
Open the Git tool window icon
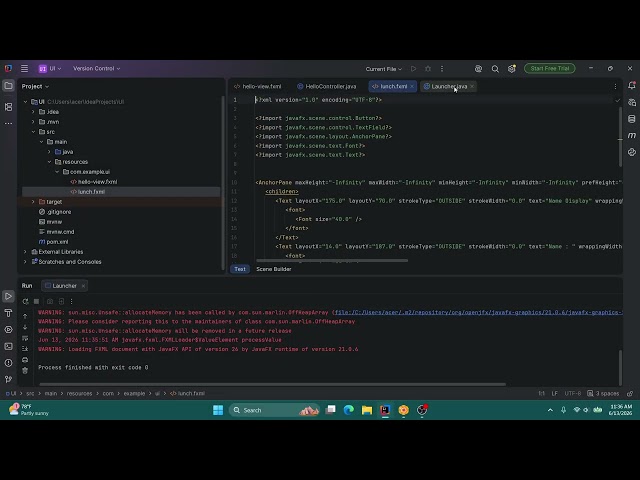pos(8,379)
